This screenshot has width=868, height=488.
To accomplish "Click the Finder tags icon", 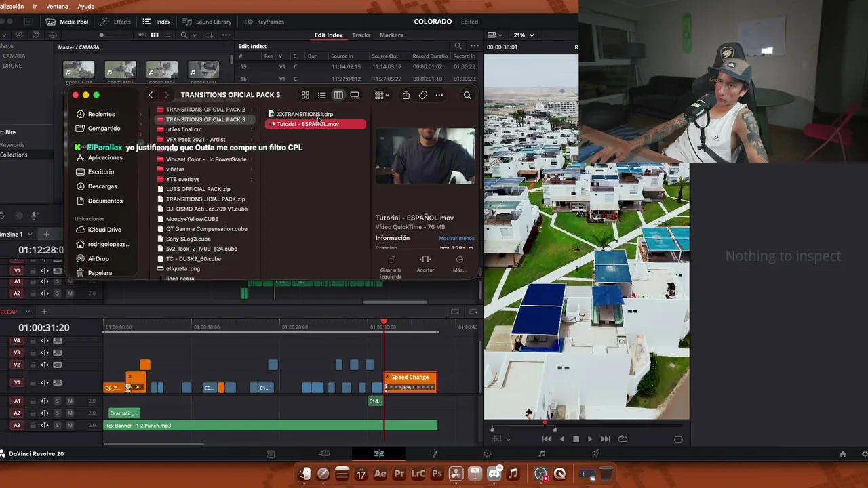I will pos(422,95).
